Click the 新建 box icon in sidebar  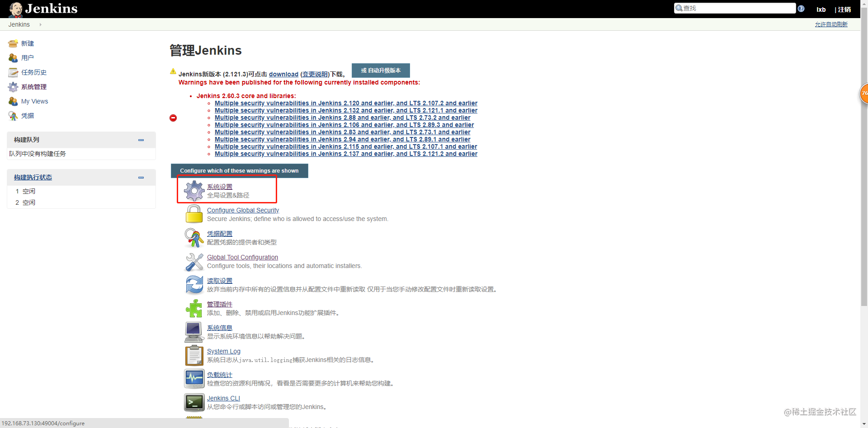point(13,43)
